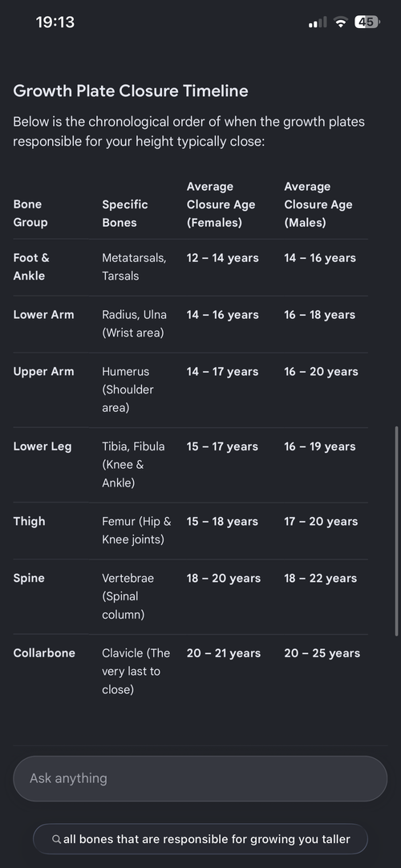Tap suggestion about bones growing you taller
Screen dimensions: 401x868
[x=200, y=839]
